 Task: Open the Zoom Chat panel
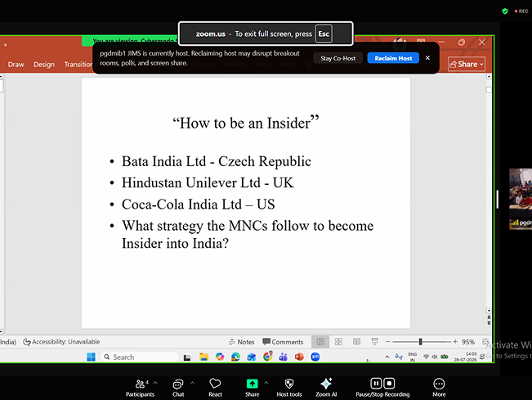(x=178, y=387)
